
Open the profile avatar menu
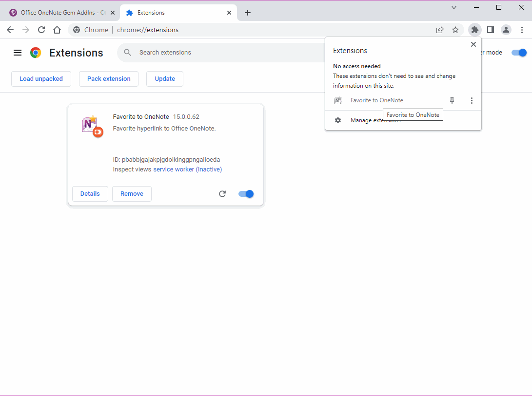click(x=506, y=30)
